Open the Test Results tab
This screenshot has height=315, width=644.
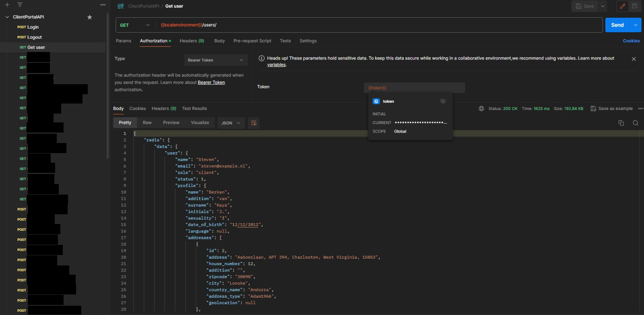tap(194, 108)
